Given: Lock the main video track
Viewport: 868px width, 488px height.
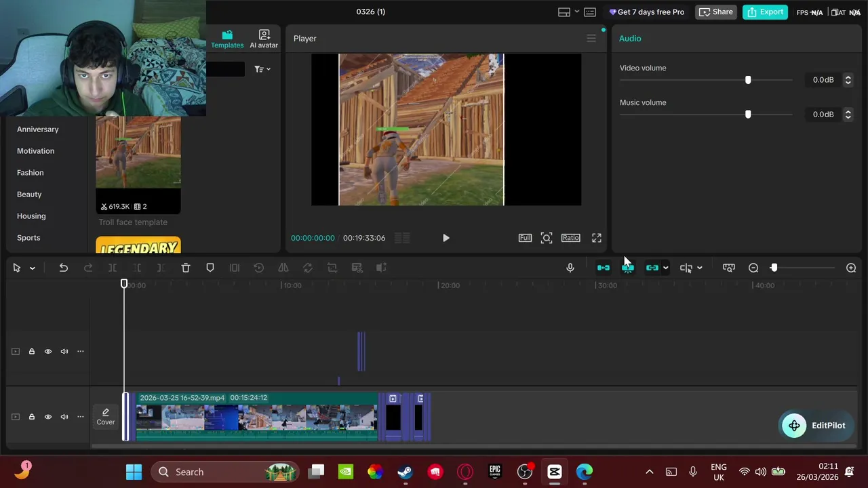Looking at the screenshot, I should point(31,417).
